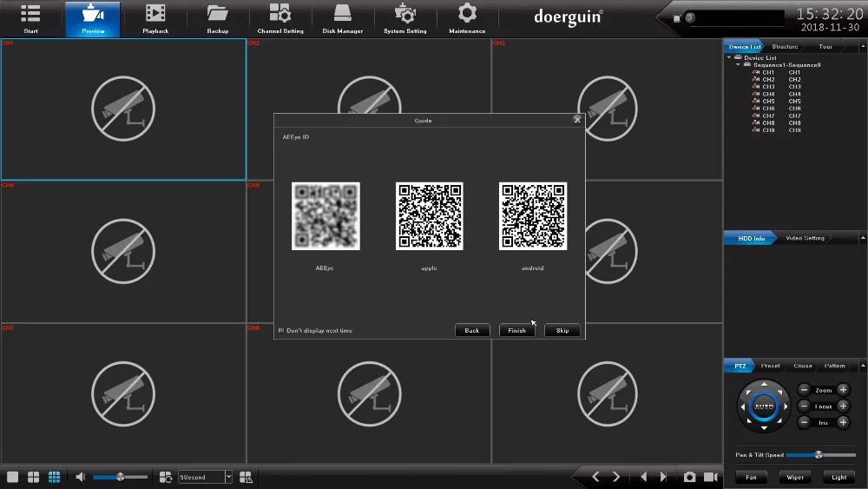Pan PTZ camera right arrow
This screenshot has height=489, width=868.
[x=786, y=406]
